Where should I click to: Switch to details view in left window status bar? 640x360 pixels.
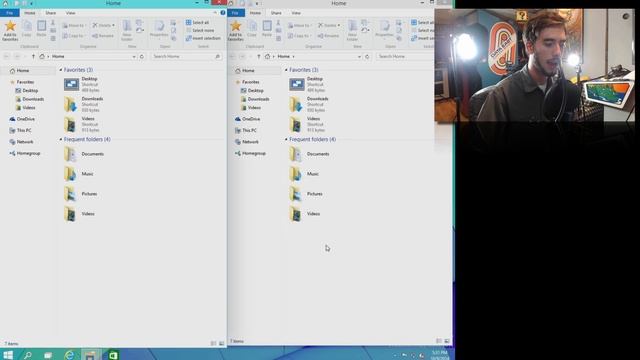[x=213, y=343]
